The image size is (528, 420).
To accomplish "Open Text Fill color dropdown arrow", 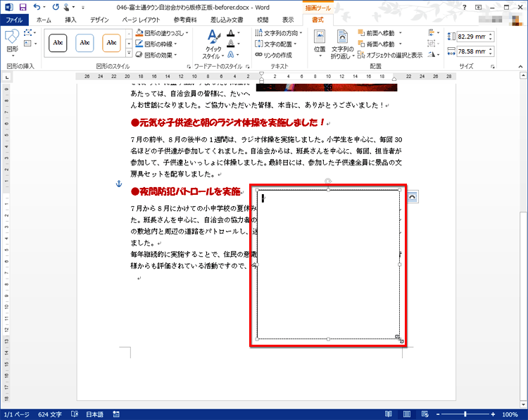I will point(239,33).
